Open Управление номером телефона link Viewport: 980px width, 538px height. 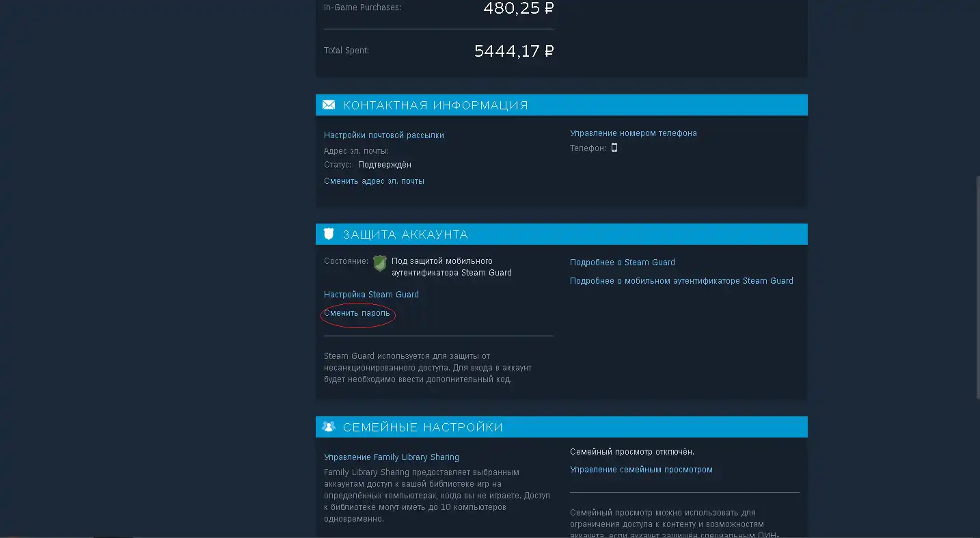tap(634, 133)
